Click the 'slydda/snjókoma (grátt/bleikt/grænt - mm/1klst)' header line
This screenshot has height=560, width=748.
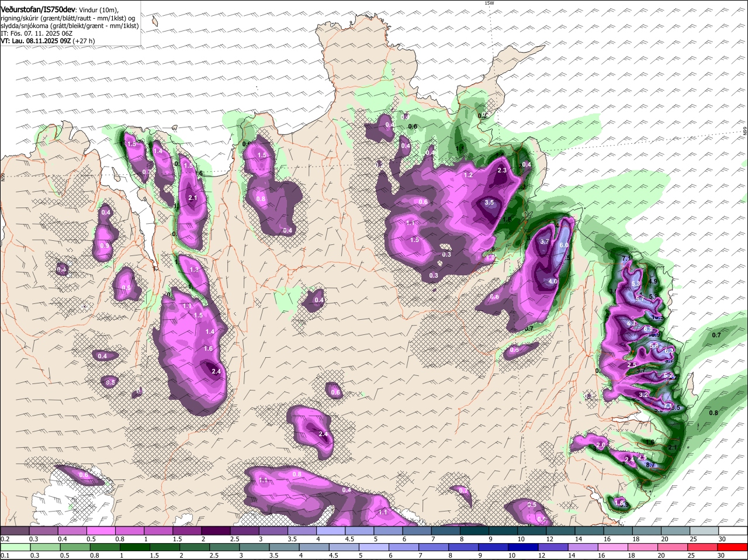[x=70, y=26]
